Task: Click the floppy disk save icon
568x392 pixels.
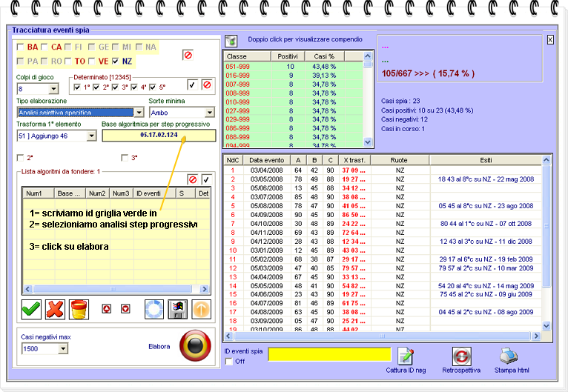Action: pyautogui.click(x=178, y=310)
